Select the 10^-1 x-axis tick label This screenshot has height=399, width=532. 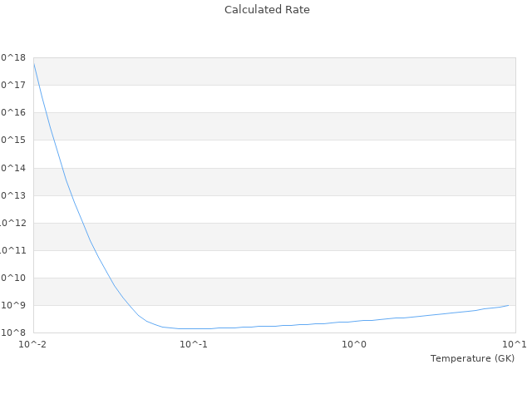pyautogui.click(x=194, y=344)
